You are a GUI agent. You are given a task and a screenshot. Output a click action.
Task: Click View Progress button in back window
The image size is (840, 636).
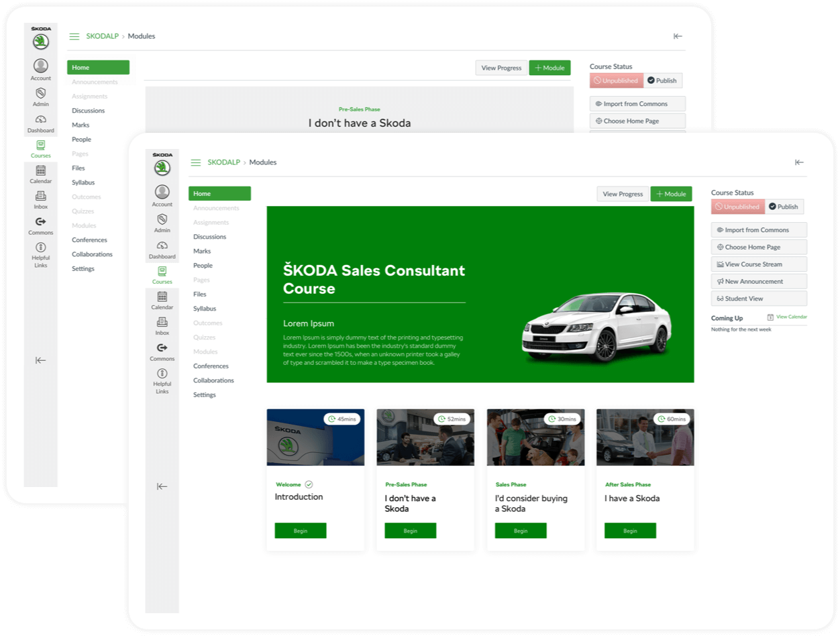point(501,68)
